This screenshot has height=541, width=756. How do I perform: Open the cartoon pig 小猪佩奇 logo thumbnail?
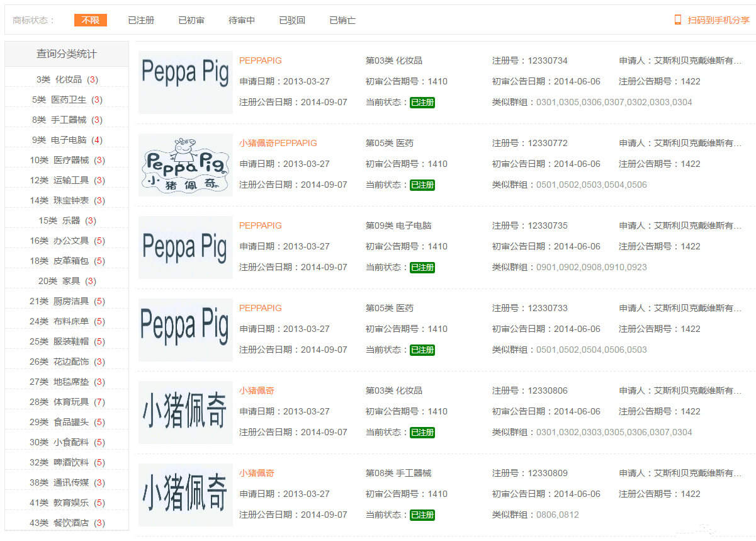pos(185,164)
